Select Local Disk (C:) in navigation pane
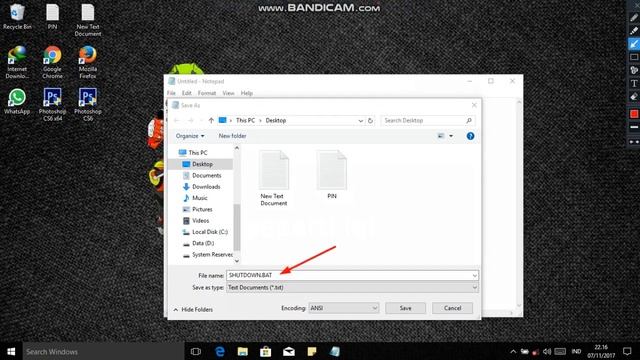This screenshot has height=360, width=640. [205, 232]
